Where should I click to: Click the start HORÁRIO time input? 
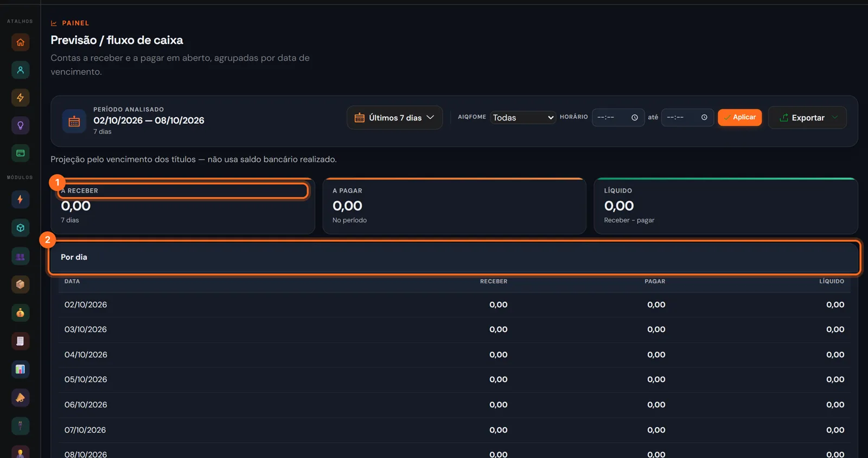[x=618, y=117]
